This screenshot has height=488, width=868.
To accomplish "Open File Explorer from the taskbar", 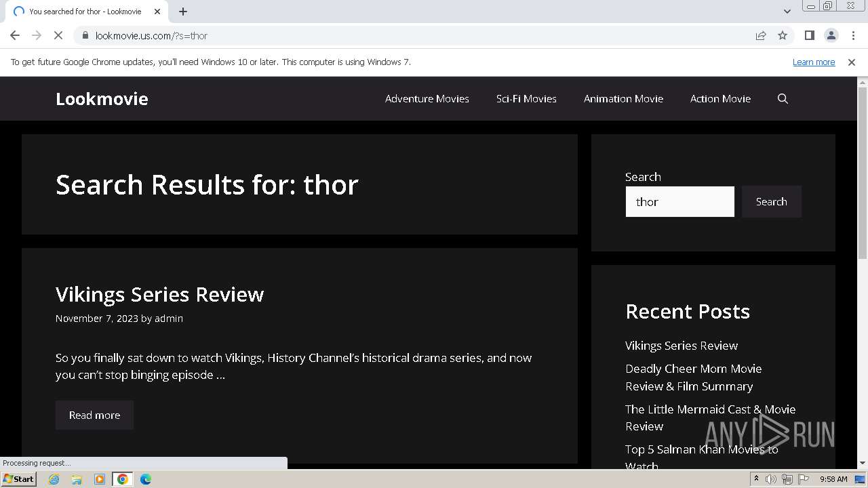I will [77, 479].
